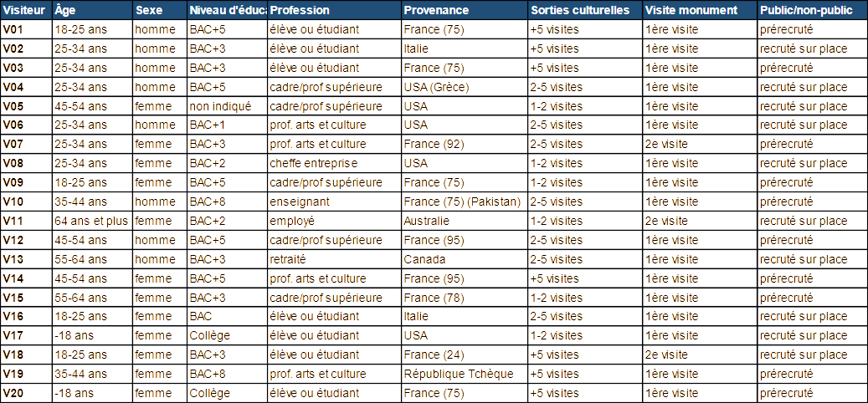Click visitor cell V16
The image size is (868, 403).
point(27,317)
